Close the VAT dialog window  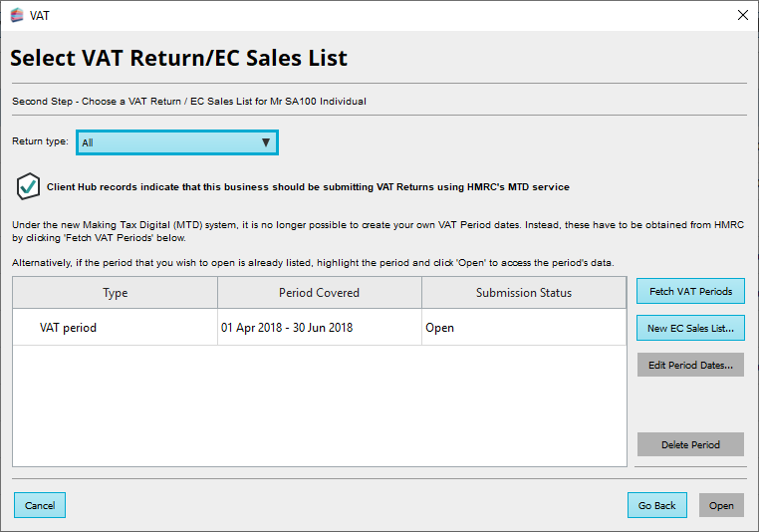pyautogui.click(x=742, y=15)
